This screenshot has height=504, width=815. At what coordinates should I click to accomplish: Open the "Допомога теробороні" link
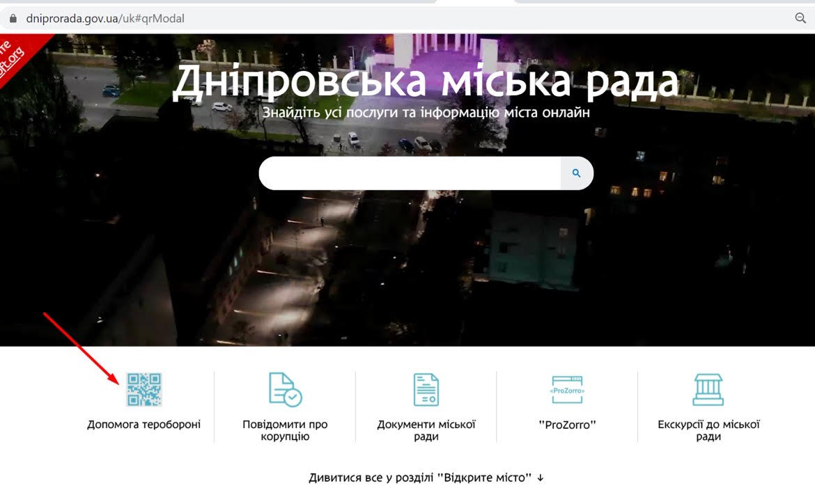(x=144, y=424)
